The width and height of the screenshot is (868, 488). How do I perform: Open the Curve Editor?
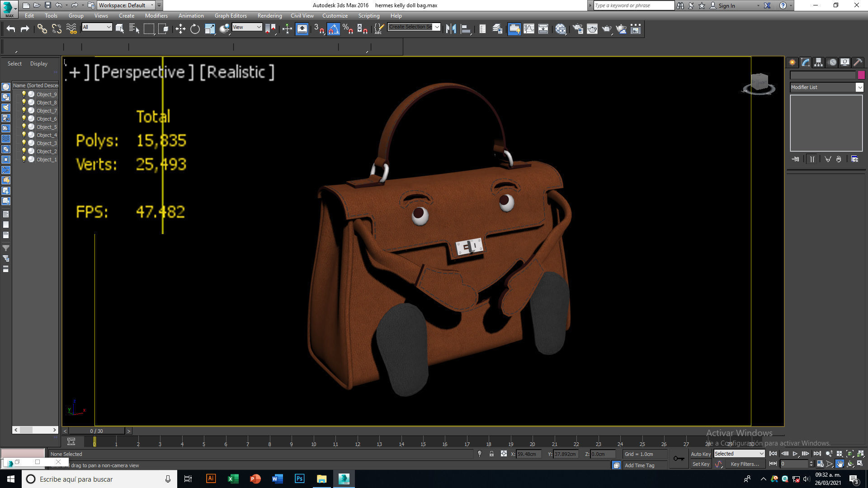click(529, 29)
